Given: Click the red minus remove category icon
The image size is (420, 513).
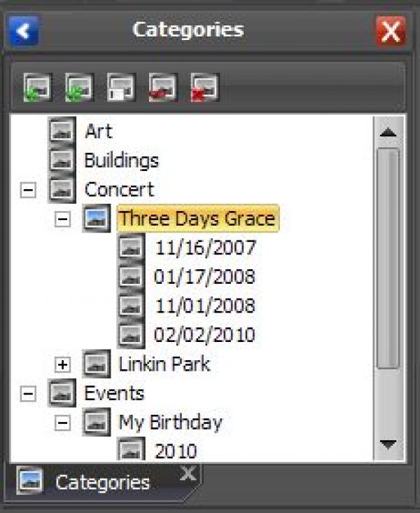Looking at the screenshot, I should point(163,88).
